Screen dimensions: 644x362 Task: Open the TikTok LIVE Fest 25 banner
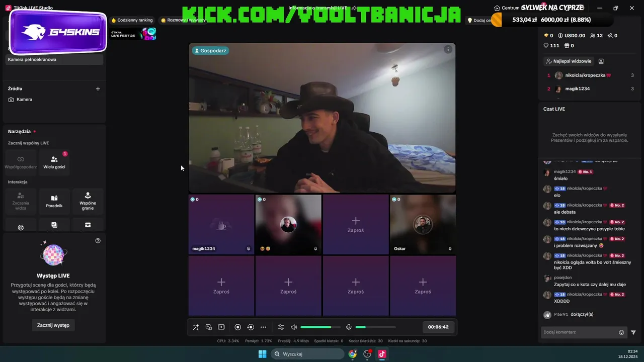point(133,34)
